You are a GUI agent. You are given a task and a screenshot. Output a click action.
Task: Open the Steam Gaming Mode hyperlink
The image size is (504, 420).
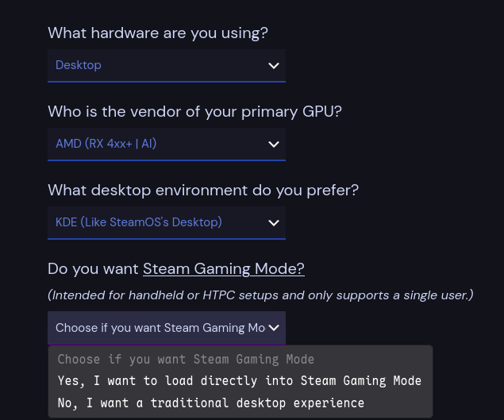pos(223,268)
